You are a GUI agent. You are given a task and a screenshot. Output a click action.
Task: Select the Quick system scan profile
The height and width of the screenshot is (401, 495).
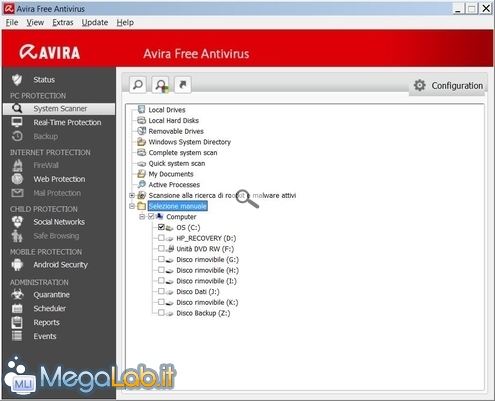177,163
